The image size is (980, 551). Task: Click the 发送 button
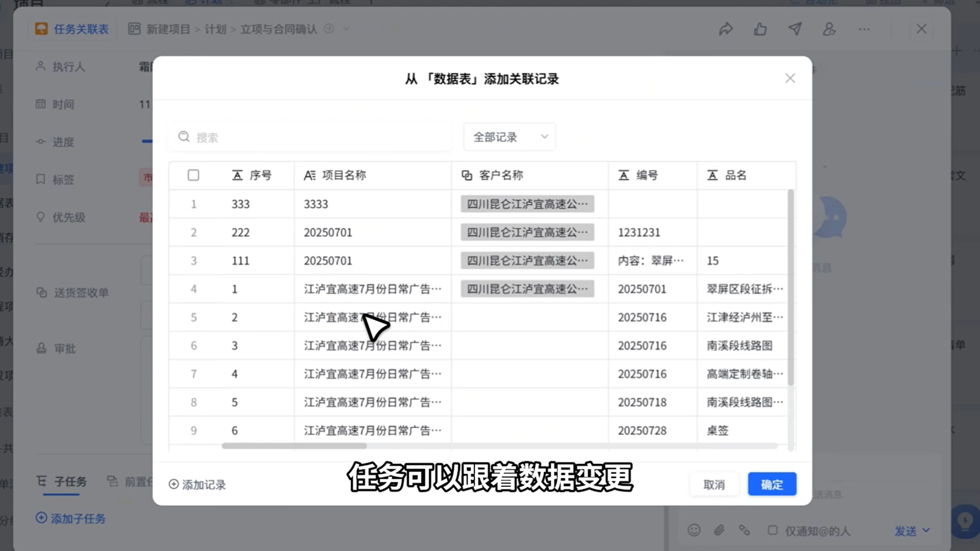905,530
